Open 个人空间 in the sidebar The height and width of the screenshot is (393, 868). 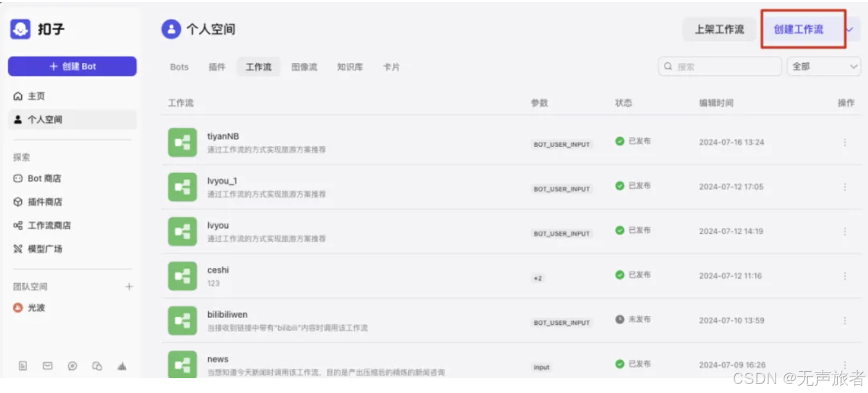click(x=73, y=119)
